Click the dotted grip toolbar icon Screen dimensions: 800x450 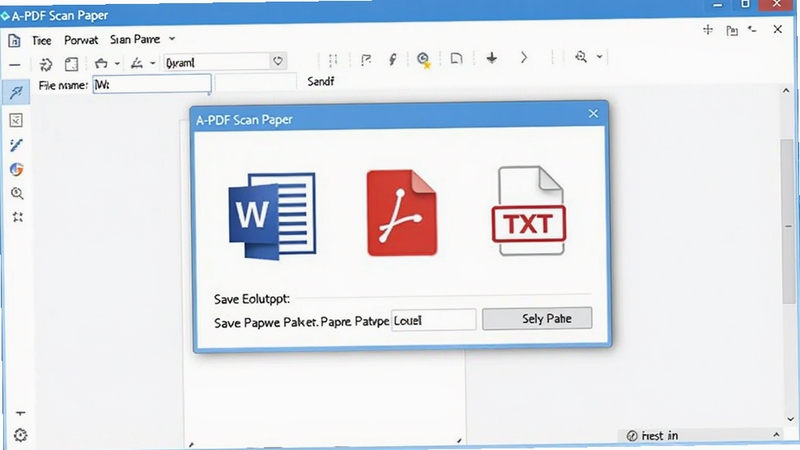pos(333,61)
